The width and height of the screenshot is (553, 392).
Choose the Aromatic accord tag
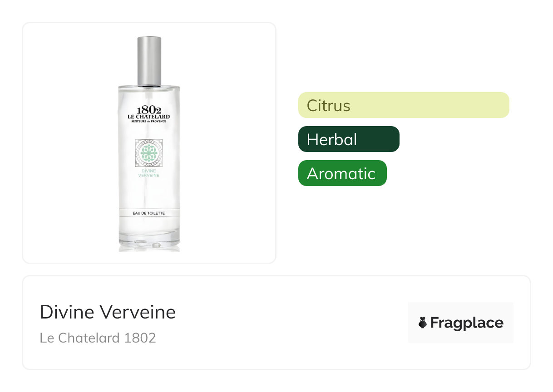[342, 173]
